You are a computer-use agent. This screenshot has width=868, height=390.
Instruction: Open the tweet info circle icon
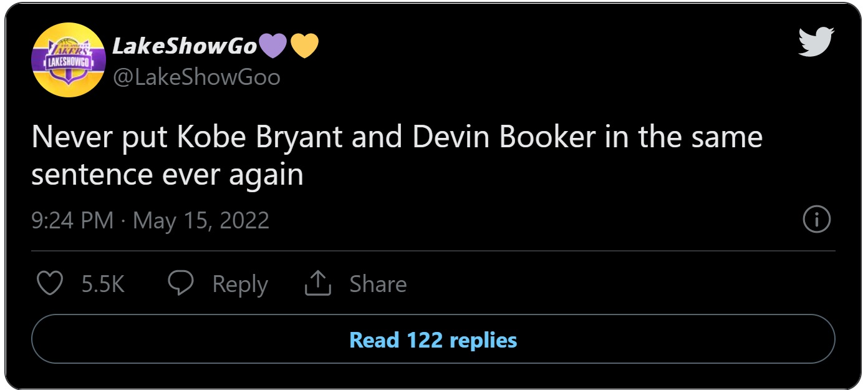(816, 219)
